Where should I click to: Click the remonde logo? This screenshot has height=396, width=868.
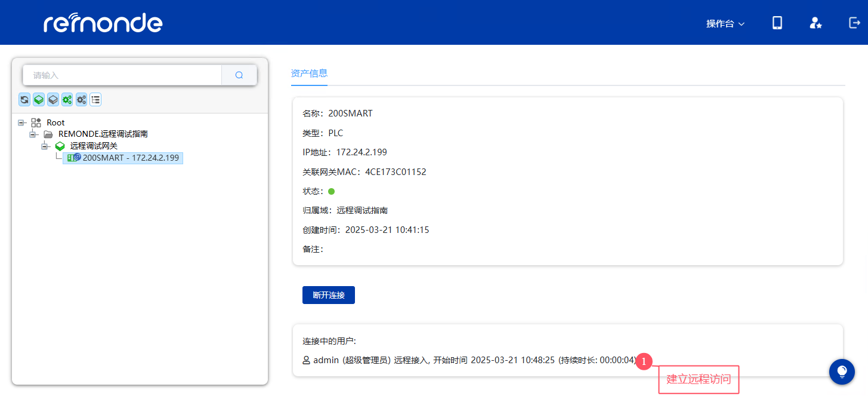[103, 23]
